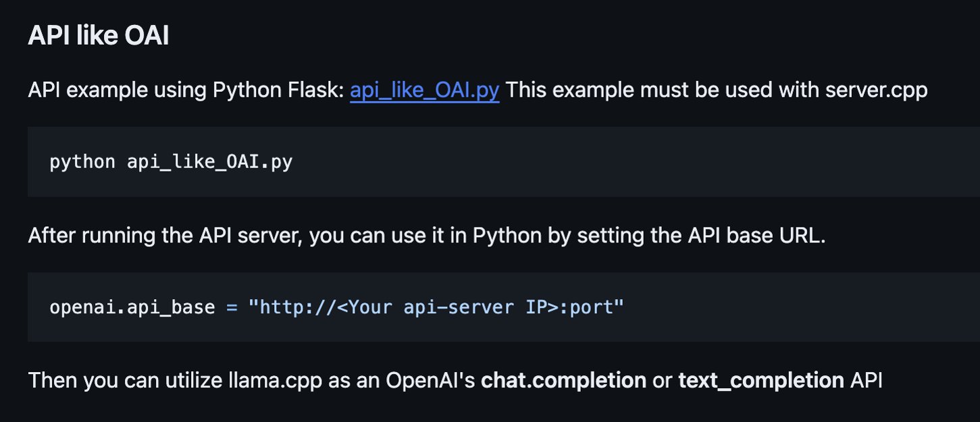Screen dimensions: 980x422
Task: Click the "http://<Your api-server IP>:port" string
Action: 436,307
